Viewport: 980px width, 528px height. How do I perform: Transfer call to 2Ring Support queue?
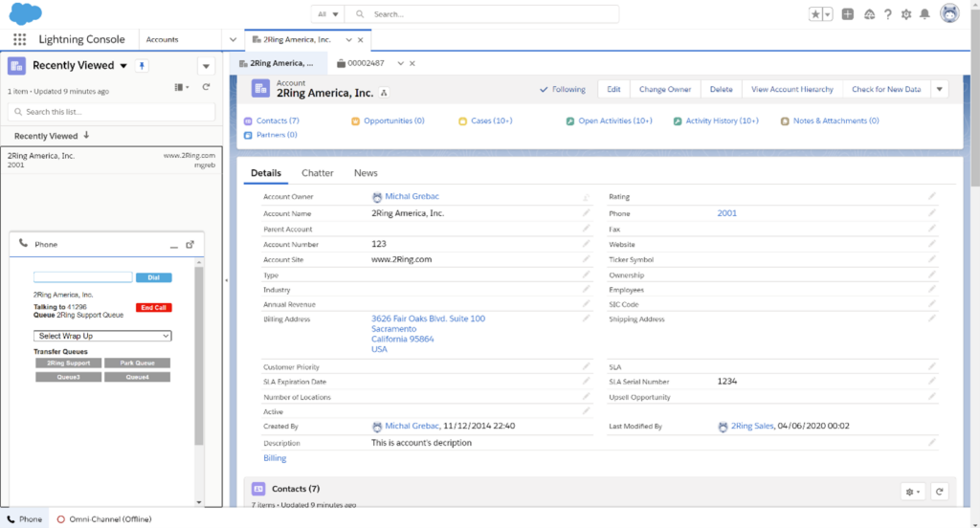69,363
